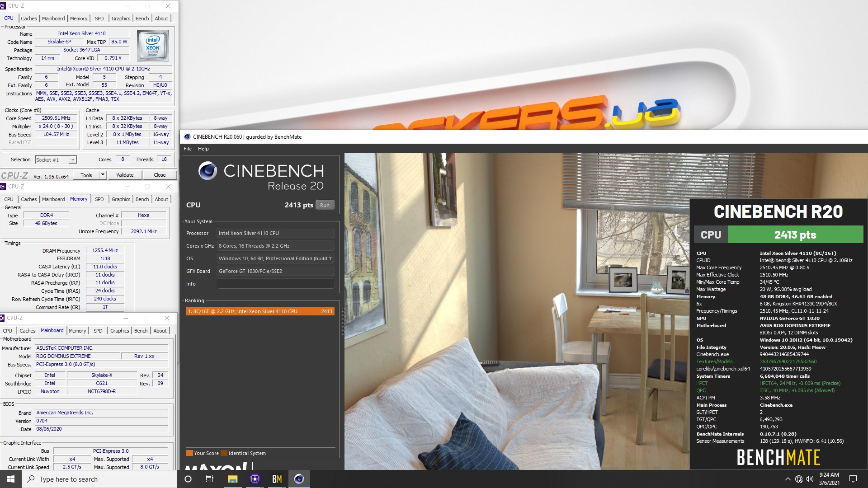Viewport: 868px width, 488px height.
Task: Click the Validate button in CPU-Z
Action: (125, 175)
